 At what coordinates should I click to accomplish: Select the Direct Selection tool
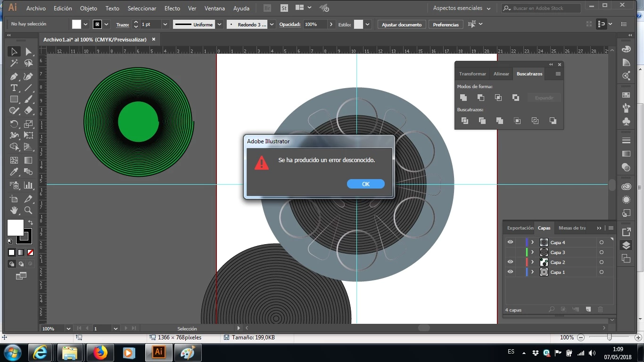29,52
